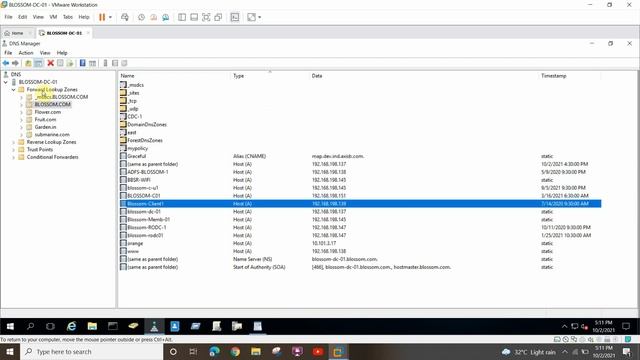
Task: Open the VMware power options dropdown arrow
Action: click(110, 17)
